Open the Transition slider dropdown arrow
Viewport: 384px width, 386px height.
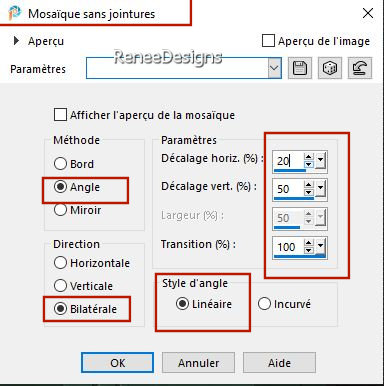[320, 247]
